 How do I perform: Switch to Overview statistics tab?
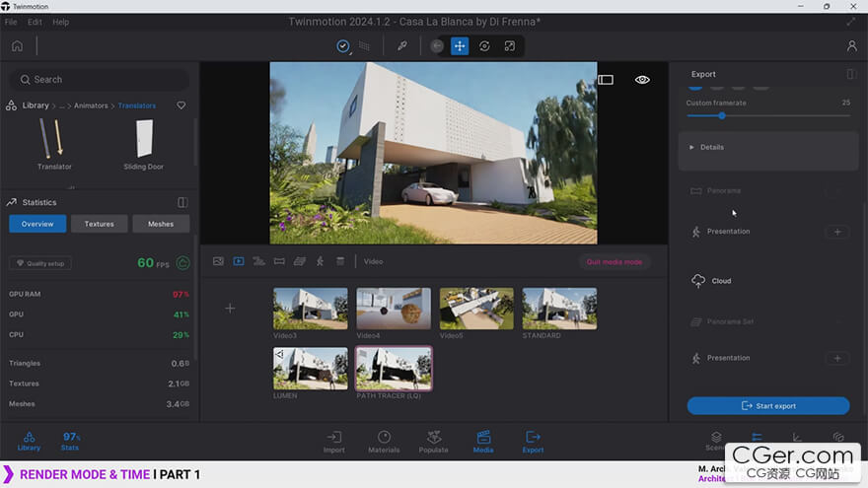click(37, 224)
